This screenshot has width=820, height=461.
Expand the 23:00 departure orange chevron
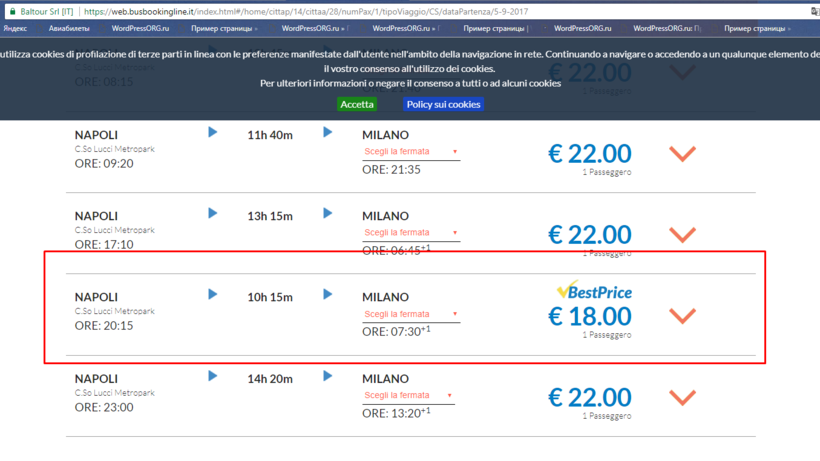pos(682,398)
